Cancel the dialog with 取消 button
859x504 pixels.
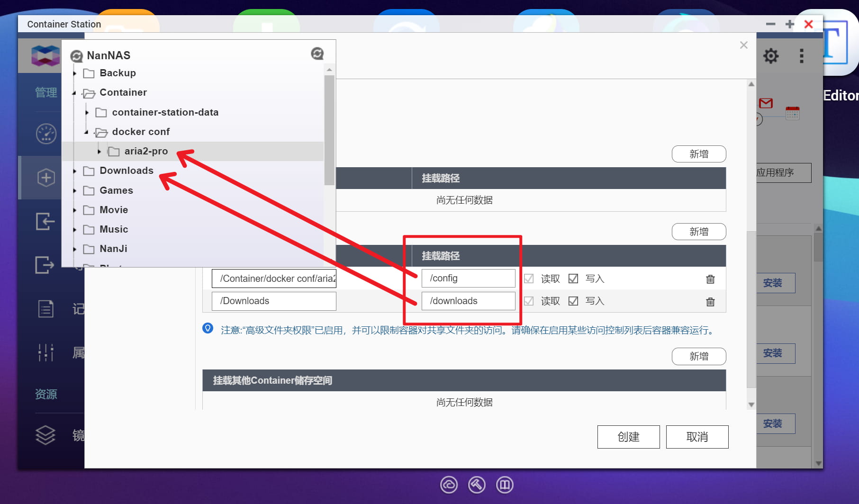pos(697,437)
